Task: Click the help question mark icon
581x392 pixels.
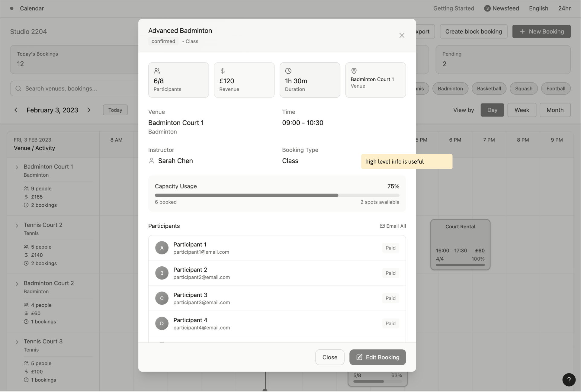Action: point(569,380)
